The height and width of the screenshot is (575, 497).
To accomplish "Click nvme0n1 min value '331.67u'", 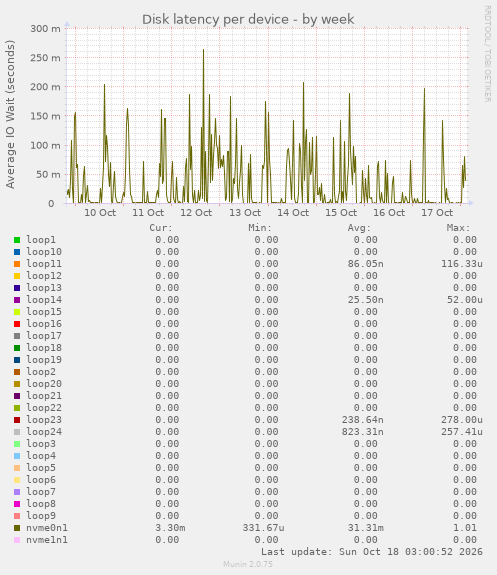I will point(263,528).
